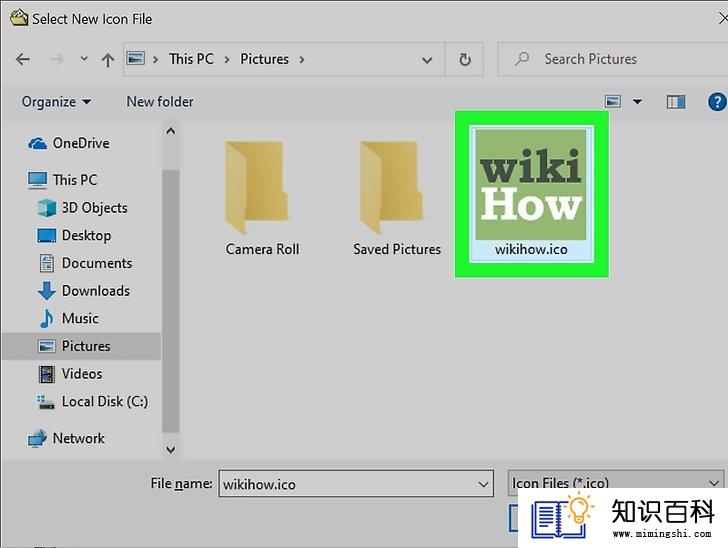Open the Help button

point(717,102)
